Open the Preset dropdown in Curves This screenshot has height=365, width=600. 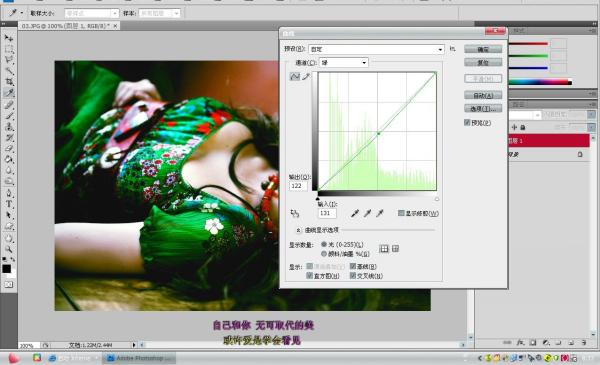tap(377, 49)
